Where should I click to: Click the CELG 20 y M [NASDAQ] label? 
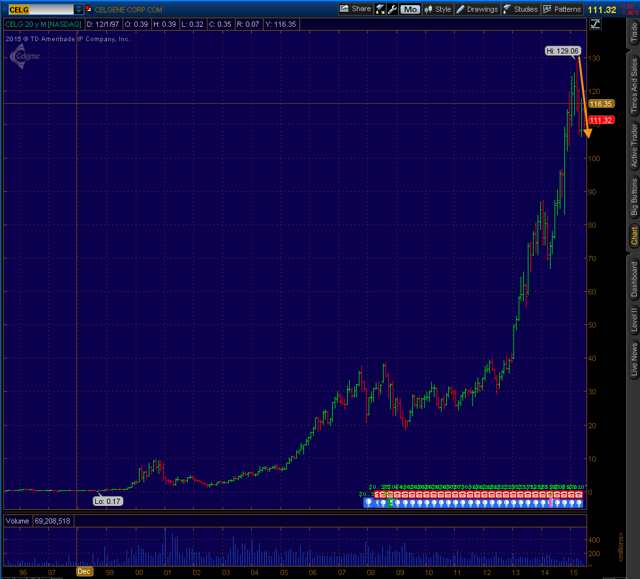click(x=43, y=24)
